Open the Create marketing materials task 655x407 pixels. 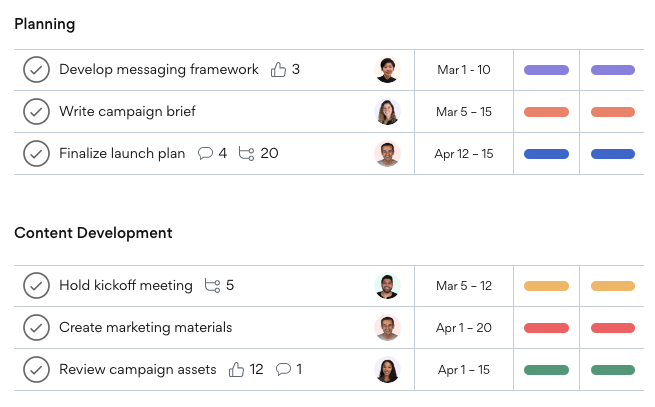tap(145, 328)
